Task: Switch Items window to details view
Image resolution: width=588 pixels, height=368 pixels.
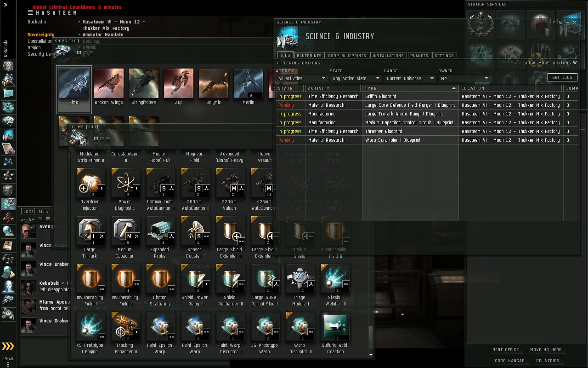Action: click(x=102, y=139)
